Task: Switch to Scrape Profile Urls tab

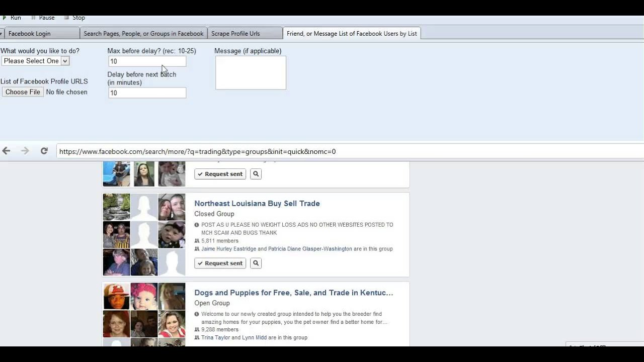Action: [245, 33]
